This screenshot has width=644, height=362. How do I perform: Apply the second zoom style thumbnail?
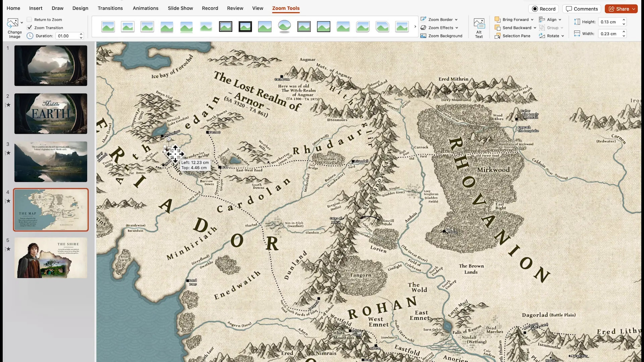127,26
